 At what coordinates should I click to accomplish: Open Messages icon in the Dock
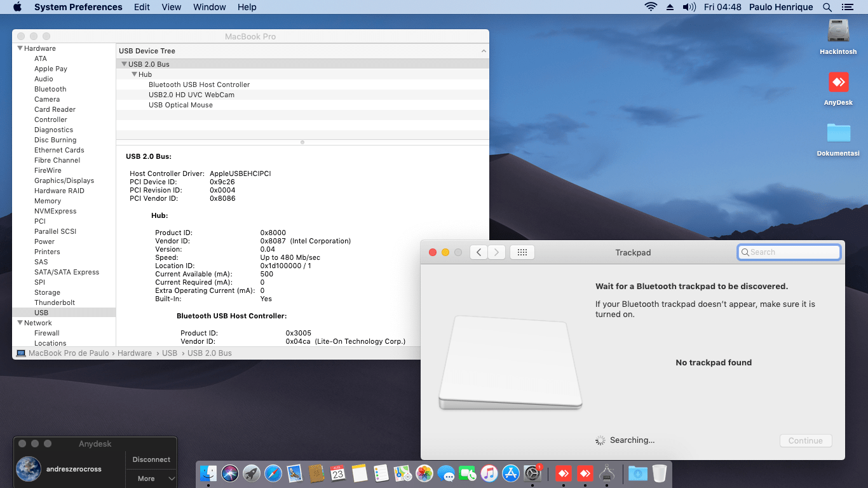(446, 473)
